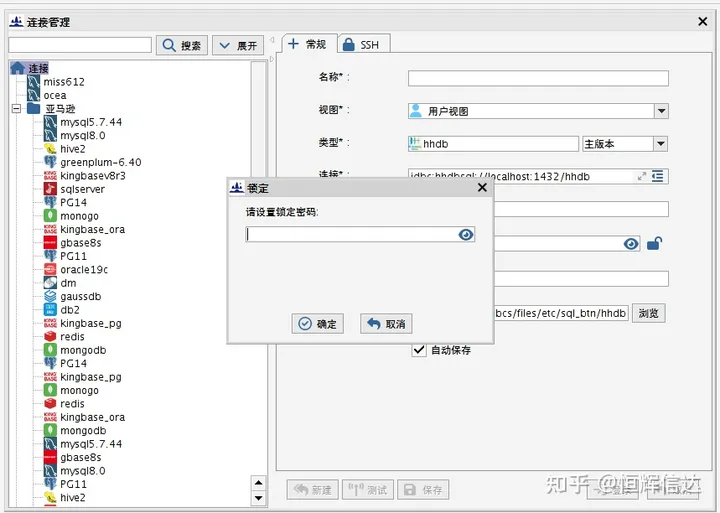The image size is (720, 513).
Task: Click the sql_btn path field
Action: tap(561, 313)
